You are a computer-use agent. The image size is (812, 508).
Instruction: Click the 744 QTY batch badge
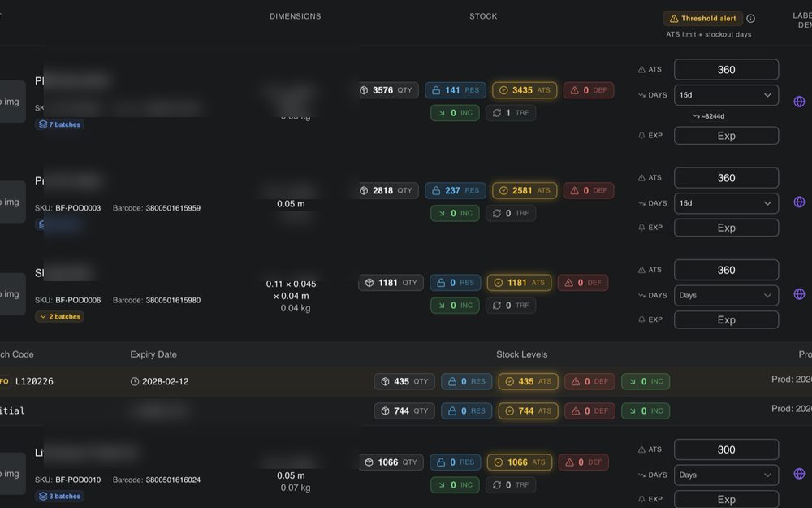[x=404, y=411]
